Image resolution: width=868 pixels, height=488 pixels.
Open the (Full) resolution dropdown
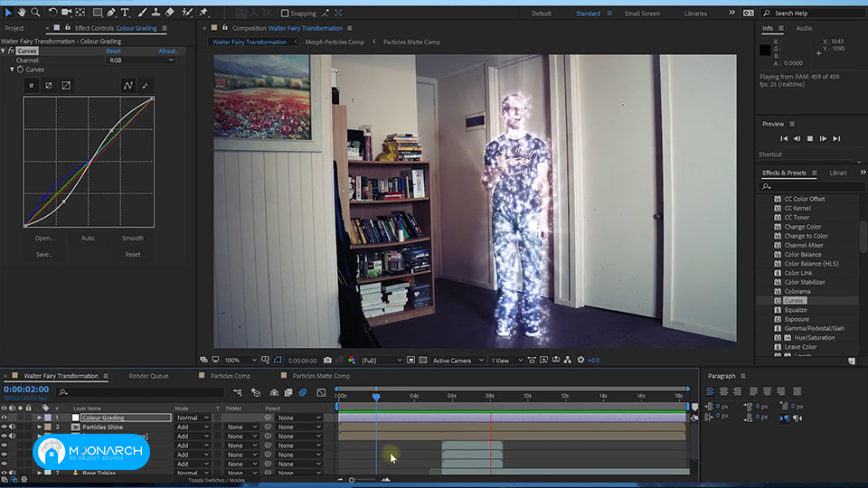tap(382, 361)
